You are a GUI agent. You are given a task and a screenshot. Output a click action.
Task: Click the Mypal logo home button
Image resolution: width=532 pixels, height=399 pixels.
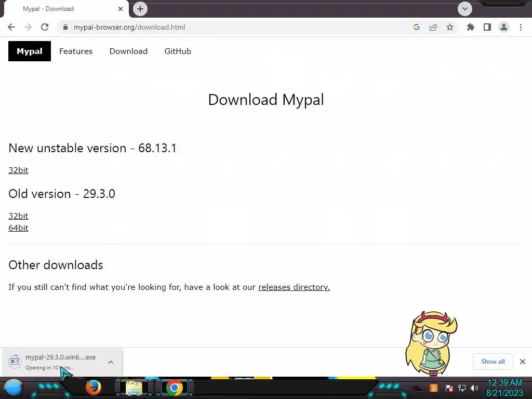click(x=30, y=51)
